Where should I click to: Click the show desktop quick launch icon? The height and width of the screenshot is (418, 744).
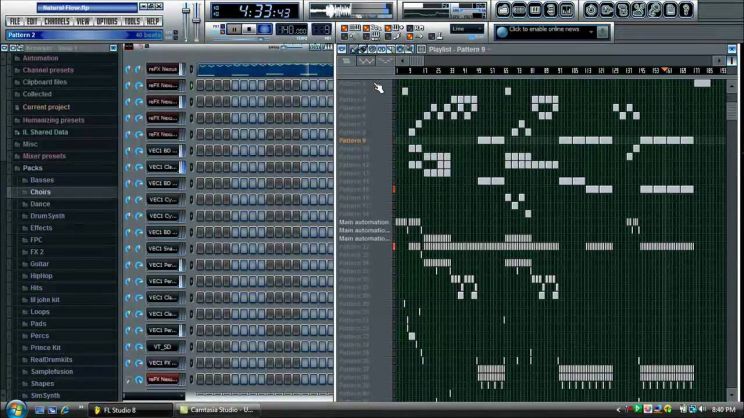39,410
